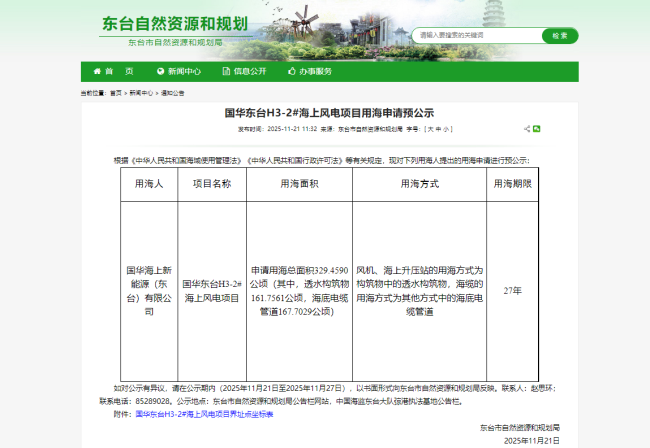Click 新闻中心 in the breadcrumb trail
The width and height of the screenshot is (650, 448).
(141, 93)
